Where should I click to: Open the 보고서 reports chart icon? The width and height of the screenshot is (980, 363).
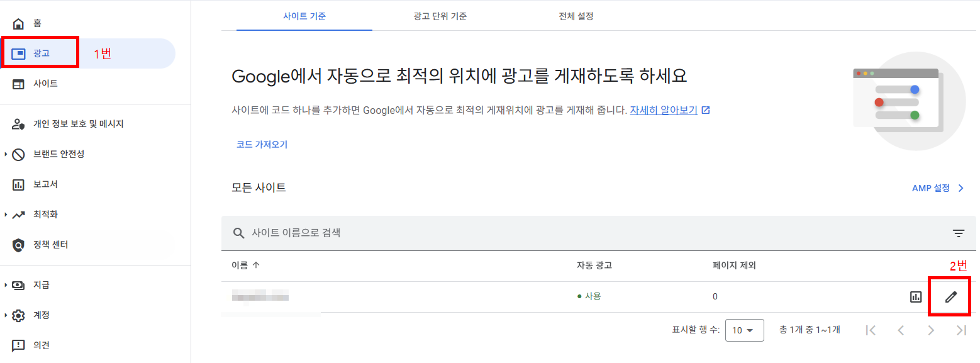[18, 184]
